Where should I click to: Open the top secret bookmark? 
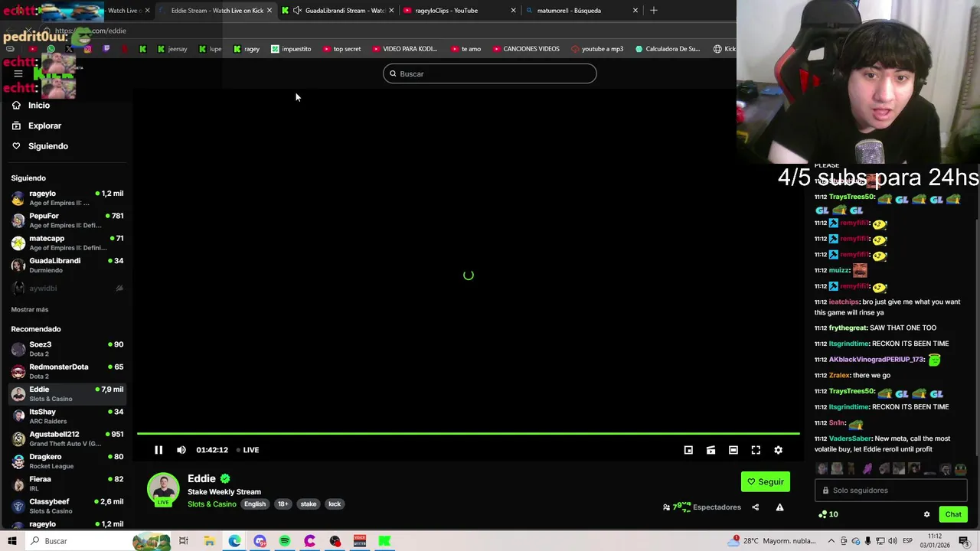click(x=341, y=49)
